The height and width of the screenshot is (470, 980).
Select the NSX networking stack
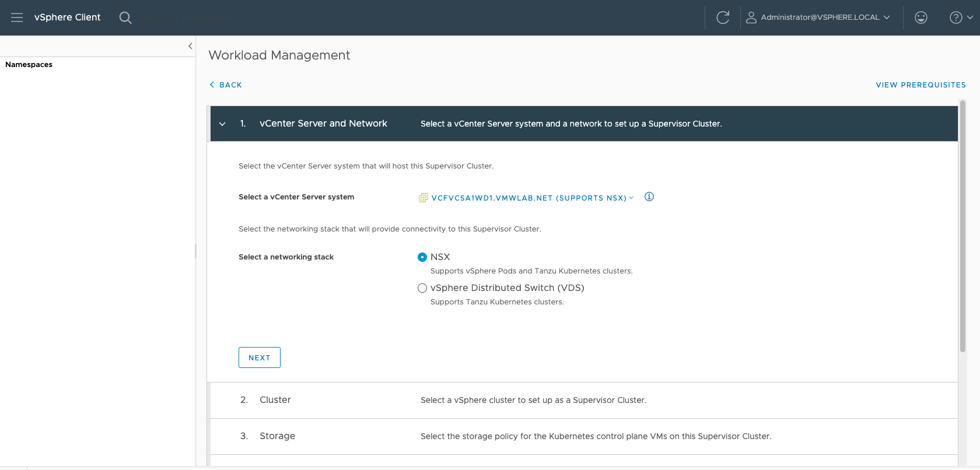tap(422, 257)
